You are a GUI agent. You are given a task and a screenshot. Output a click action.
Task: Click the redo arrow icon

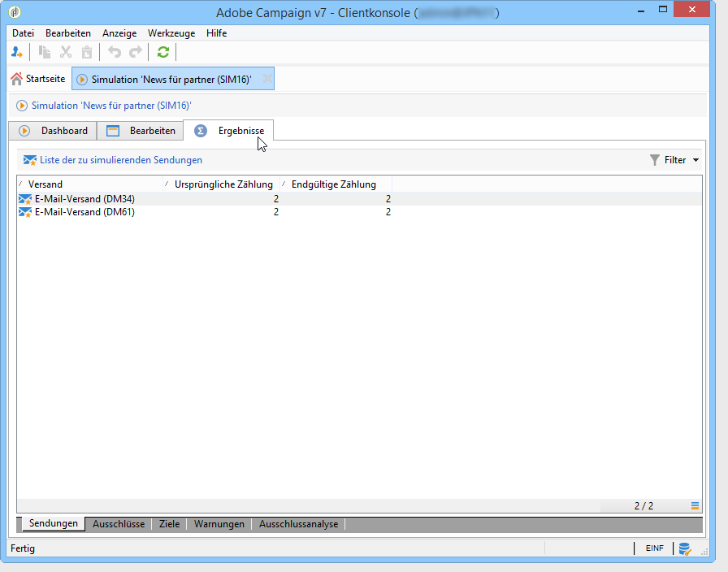click(x=136, y=52)
